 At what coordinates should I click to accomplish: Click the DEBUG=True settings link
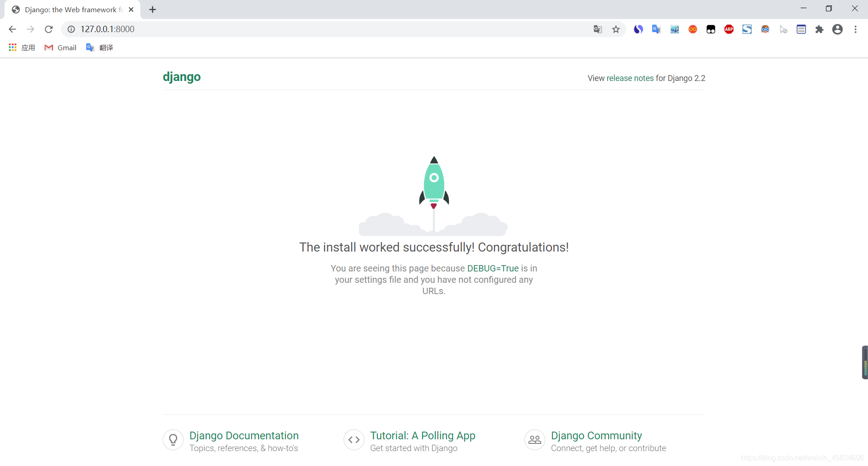point(493,268)
